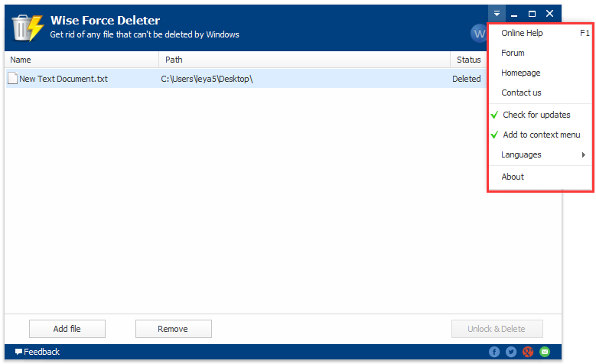The width and height of the screenshot is (596, 364).
Task: Click the text file icon beside New Text Document.txt
Action: point(12,78)
